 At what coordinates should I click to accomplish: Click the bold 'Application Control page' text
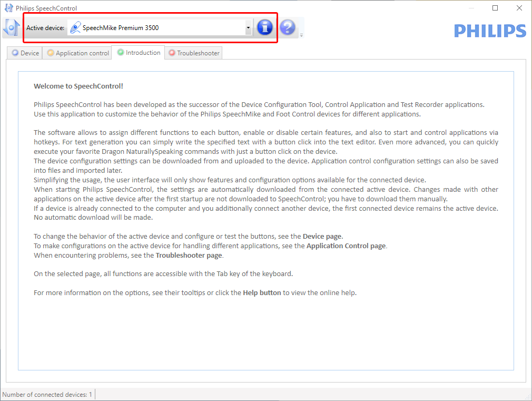click(346, 246)
